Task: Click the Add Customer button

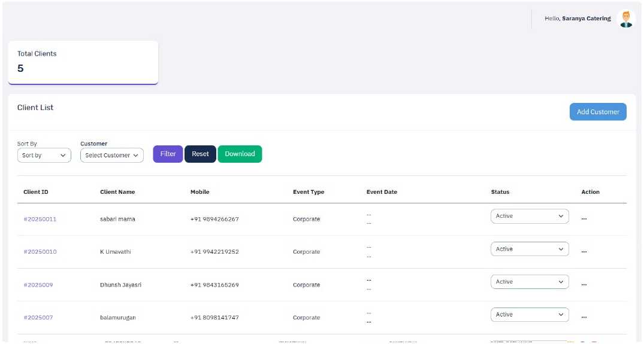Action: 598,112
